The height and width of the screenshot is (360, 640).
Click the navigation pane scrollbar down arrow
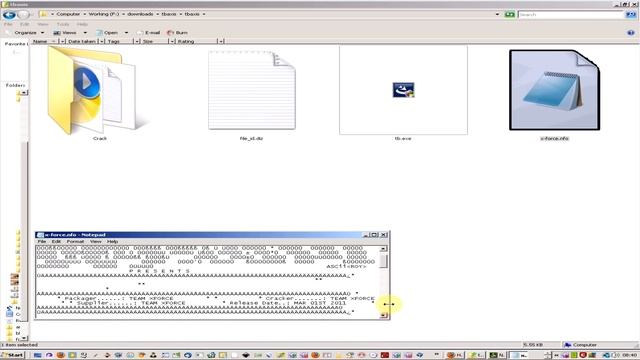(24, 338)
